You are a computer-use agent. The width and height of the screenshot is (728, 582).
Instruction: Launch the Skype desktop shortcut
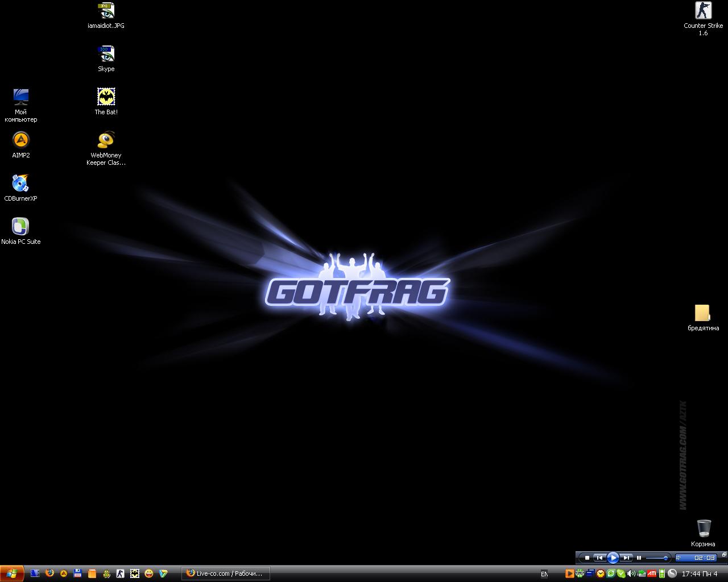(x=106, y=55)
